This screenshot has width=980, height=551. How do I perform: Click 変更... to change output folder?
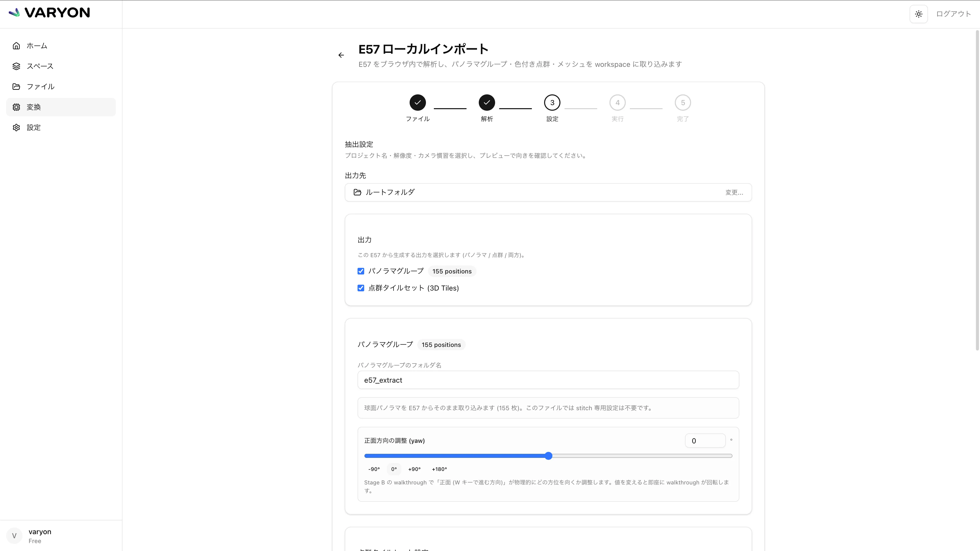coord(734,192)
